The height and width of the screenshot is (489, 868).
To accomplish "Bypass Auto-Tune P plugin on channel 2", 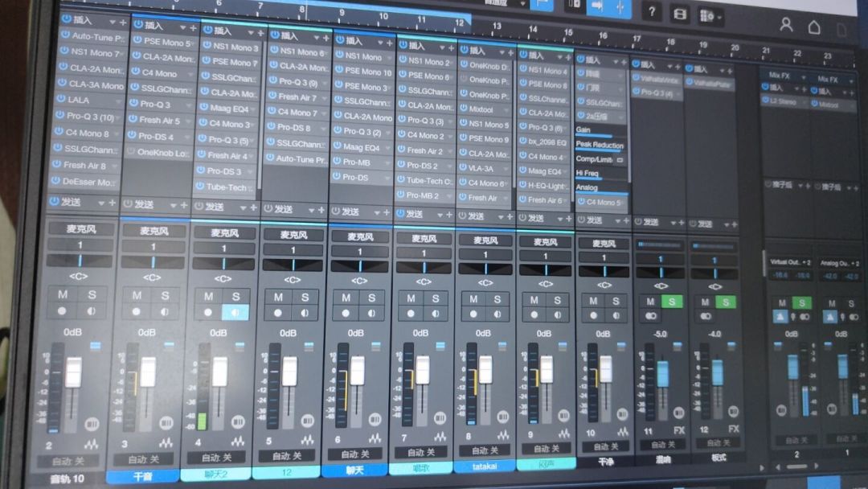I will 63,35.
